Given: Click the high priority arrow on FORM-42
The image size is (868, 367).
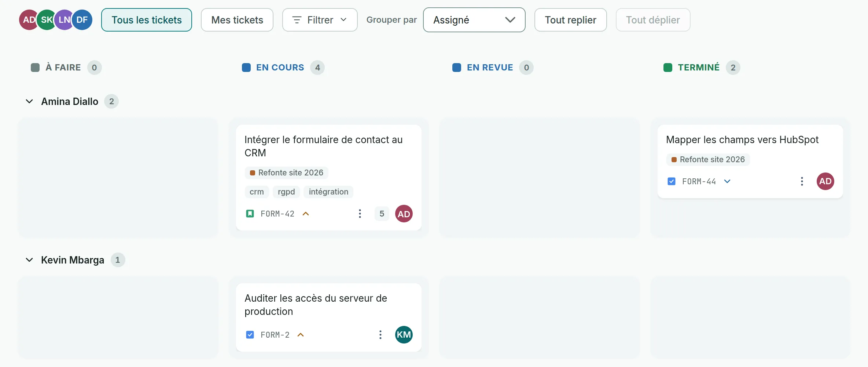Looking at the screenshot, I should [x=306, y=214].
